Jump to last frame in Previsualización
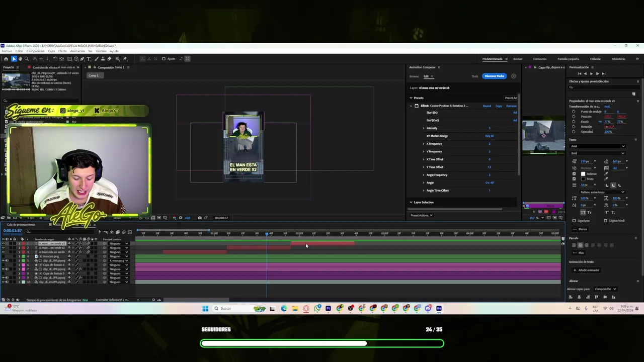This screenshot has width=644, height=362. (x=604, y=73)
